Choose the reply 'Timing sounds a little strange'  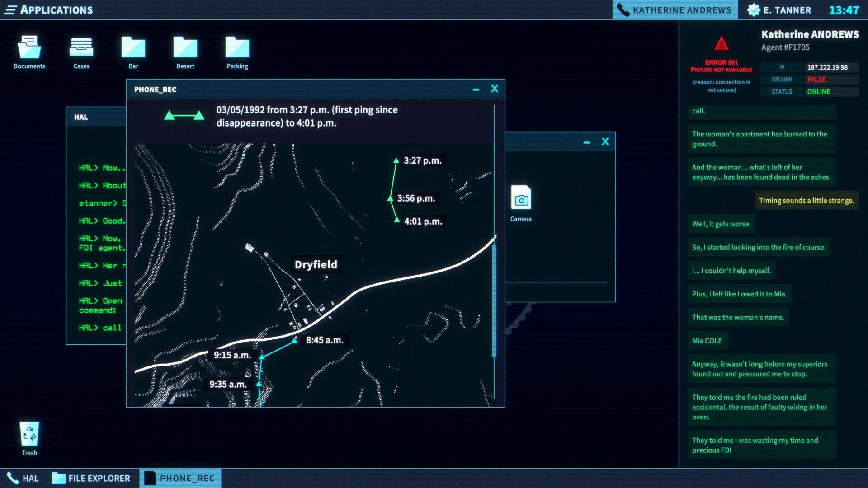[807, 201]
